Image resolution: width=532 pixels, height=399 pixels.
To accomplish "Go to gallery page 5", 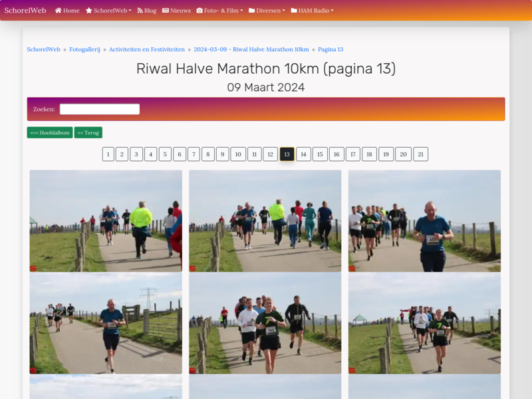I will coord(165,154).
